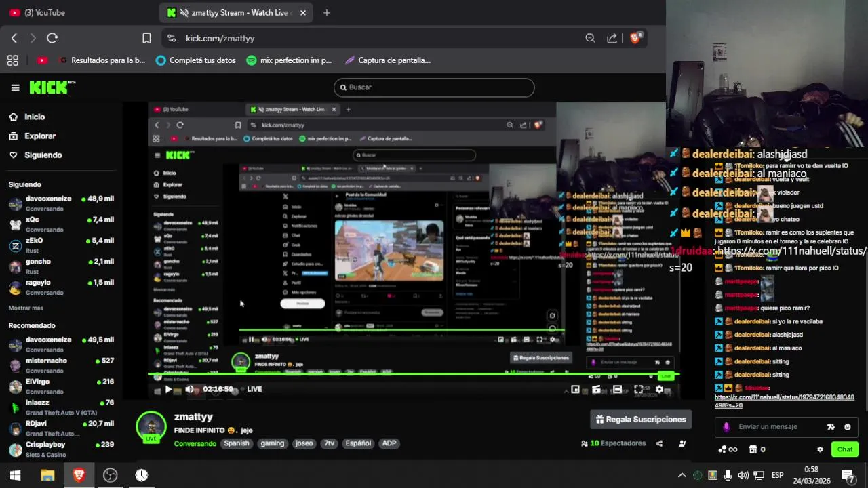This screenshot has height=488, width=868.
Task: Click the KICK logo
Action: (x=52, y=87)
